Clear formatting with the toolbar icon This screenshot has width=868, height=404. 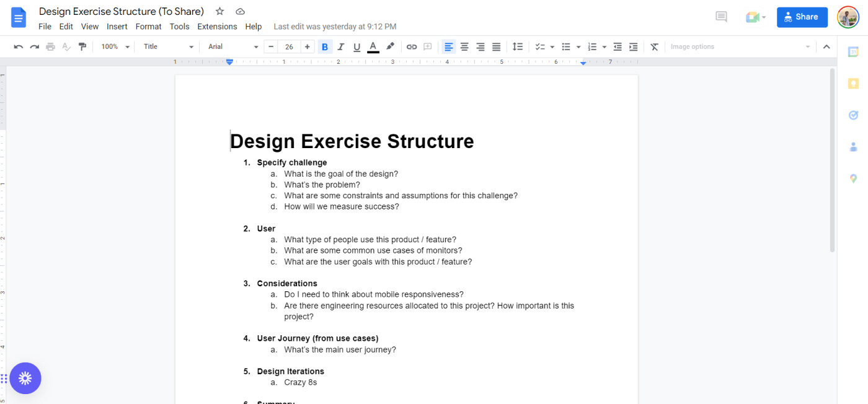click(x=654, y=46)
